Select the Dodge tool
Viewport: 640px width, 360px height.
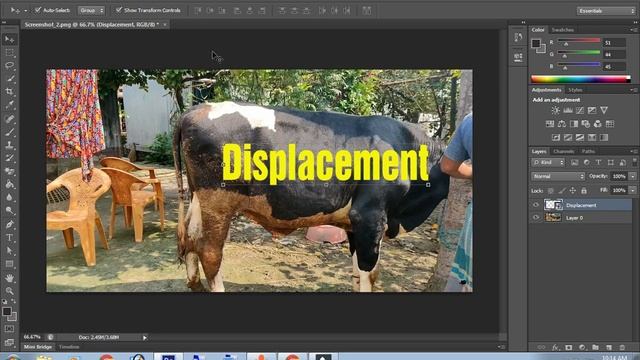pyautogui.click(x=9, y=210)
